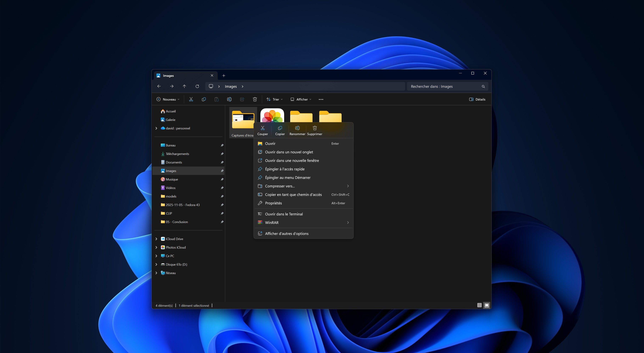The width and height of the screenshot is (644, 353).
Task: Switch to large thumbnail view in status bar
Action: click(x=486, y=305)
